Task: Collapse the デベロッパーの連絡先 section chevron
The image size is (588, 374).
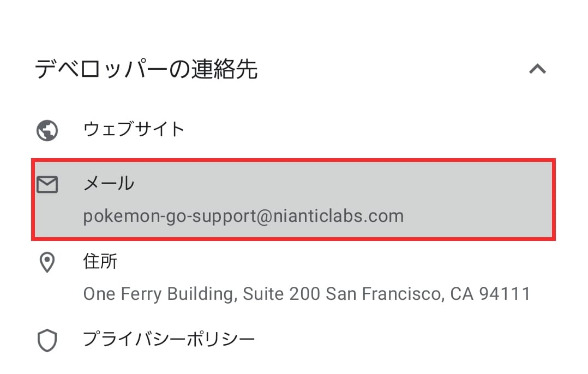Action: 537,69
